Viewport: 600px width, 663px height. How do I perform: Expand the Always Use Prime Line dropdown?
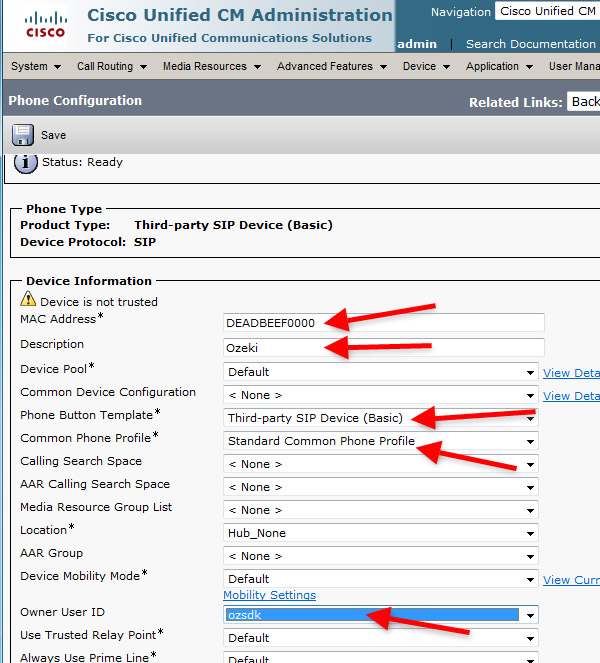(x=381, y=658)
